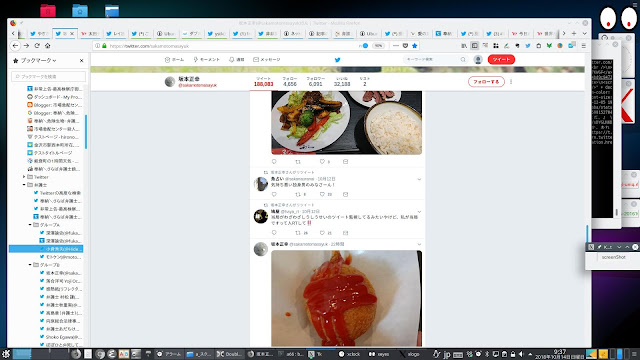
Task: Open the モーメント navigation item
Action: tap(207, 60)
